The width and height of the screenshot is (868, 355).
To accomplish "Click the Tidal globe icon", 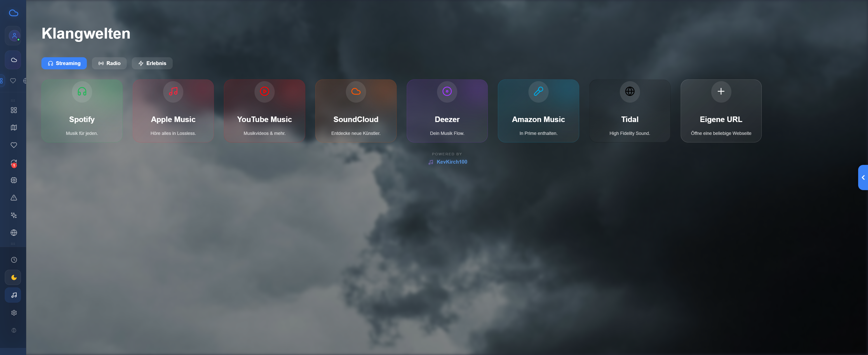I will (x=629, y=92).
